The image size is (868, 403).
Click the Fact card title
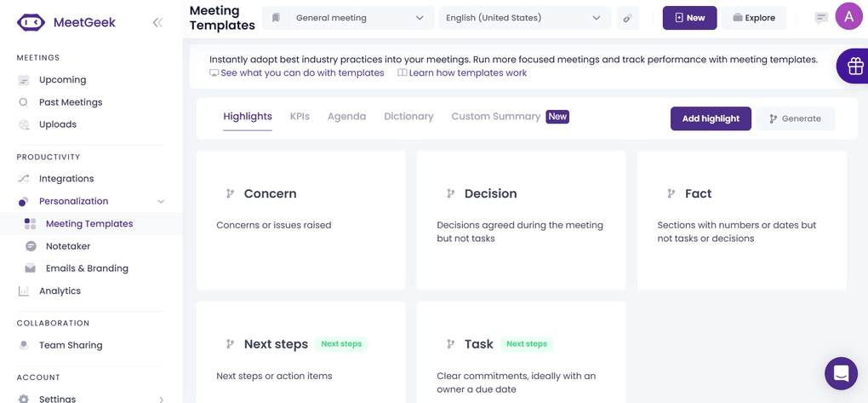click(x=698, y=193)
